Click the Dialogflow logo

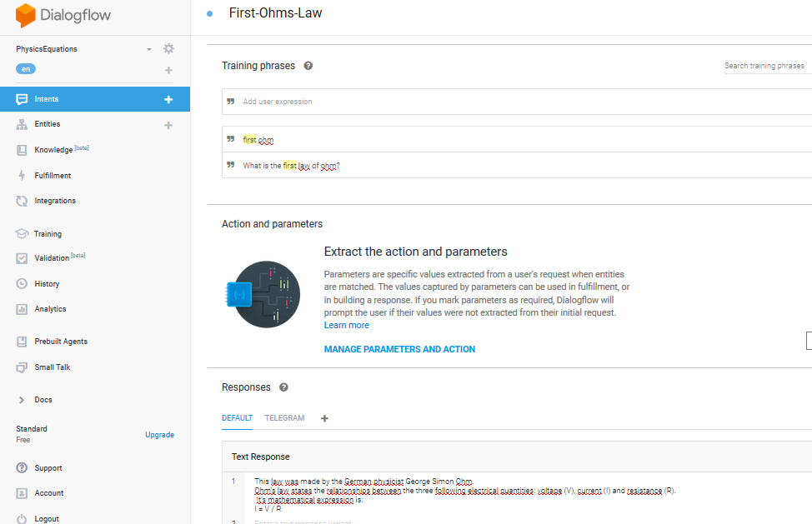(63, 15)
